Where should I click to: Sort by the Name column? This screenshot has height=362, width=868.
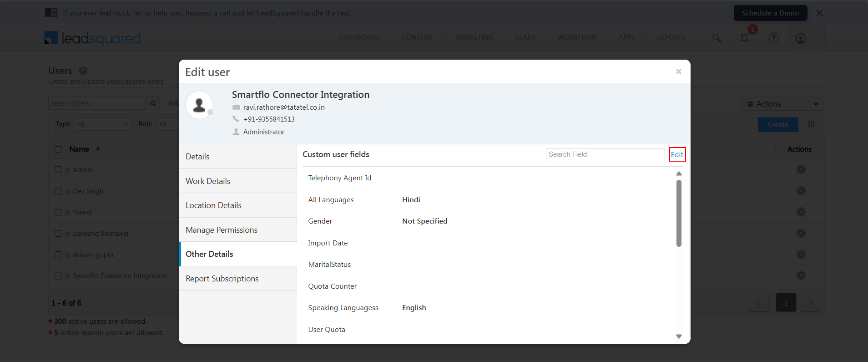click(79, 149)
